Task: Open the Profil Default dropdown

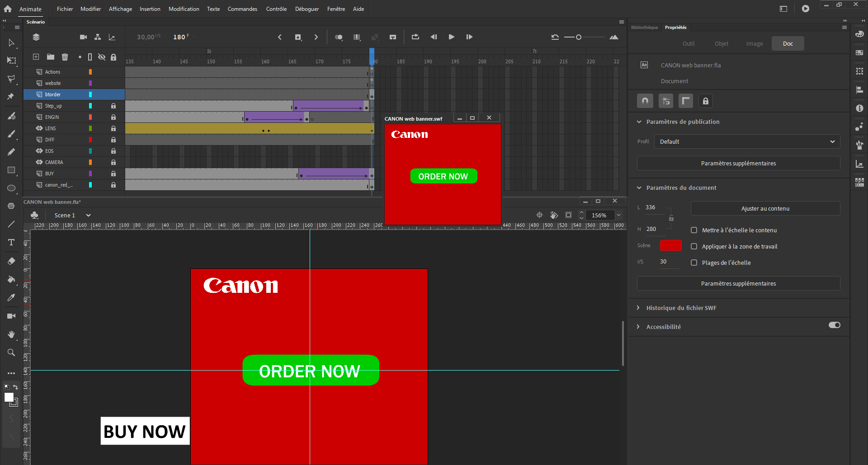Action: click(x=747, y=141)
